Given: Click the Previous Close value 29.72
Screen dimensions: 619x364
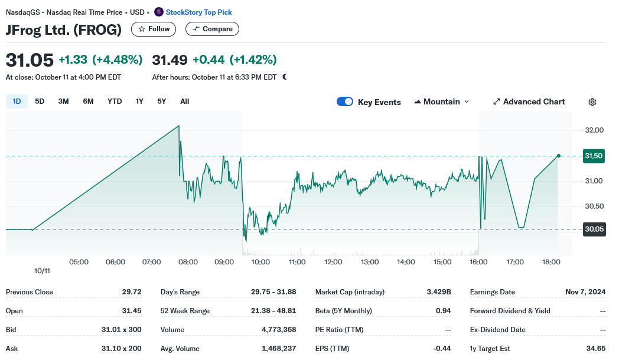Looking at the screenshot, I should click(x=132, y=292).
